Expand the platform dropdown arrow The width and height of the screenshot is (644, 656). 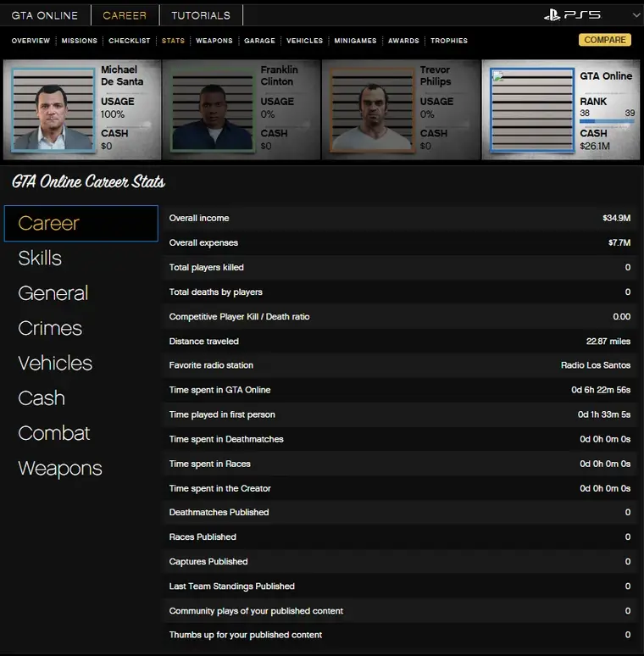tap(636, 15)
